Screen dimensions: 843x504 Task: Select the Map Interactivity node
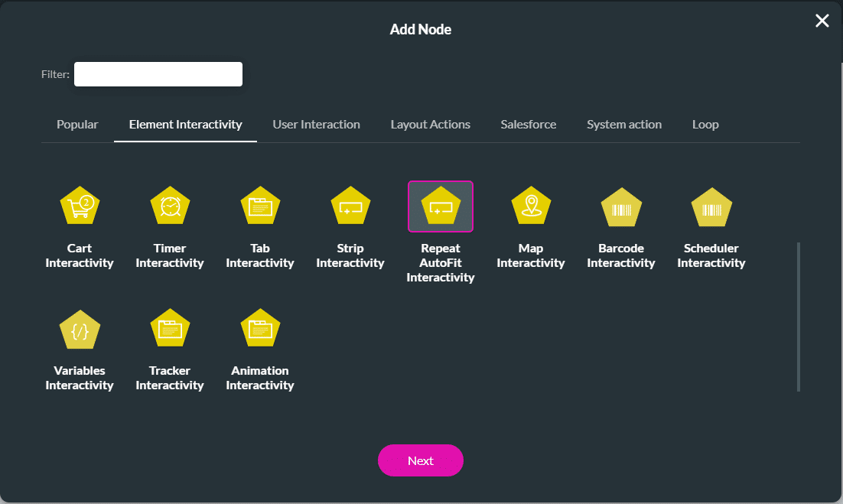pos(531,205)
